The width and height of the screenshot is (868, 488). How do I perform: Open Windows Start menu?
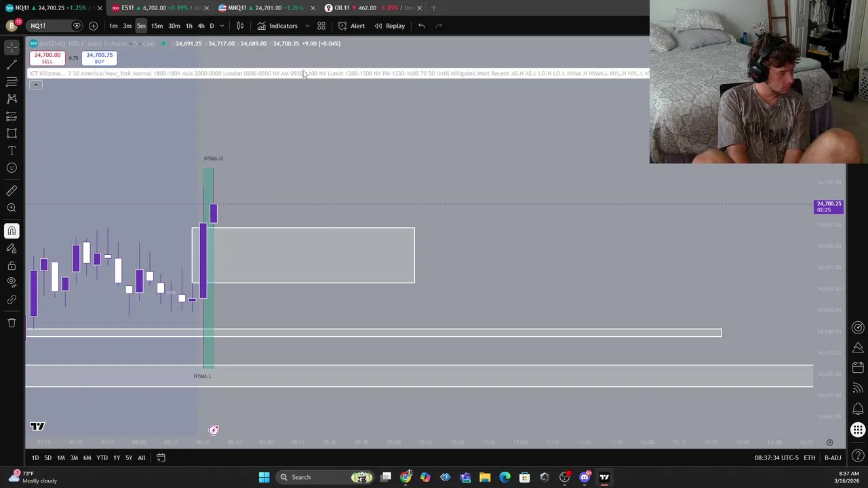[264, 477]
